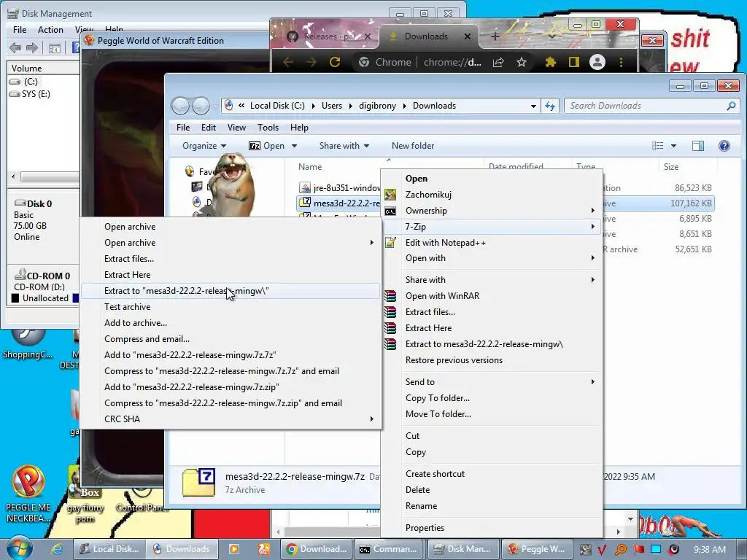The height and width of the screenshot is (560, 747).
Task: Select SYS (E:) volume in Disk Management
Action: [30, 94]
